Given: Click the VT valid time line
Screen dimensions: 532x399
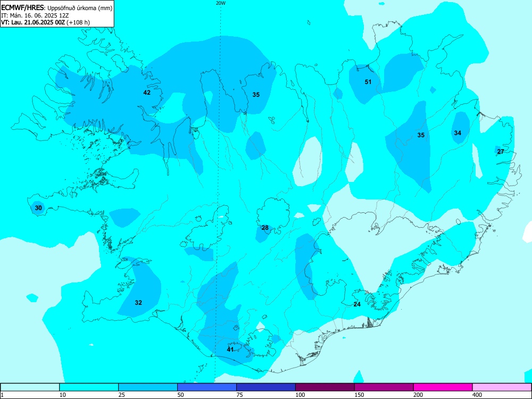Looking at the screenshot, I should point(45,22).
